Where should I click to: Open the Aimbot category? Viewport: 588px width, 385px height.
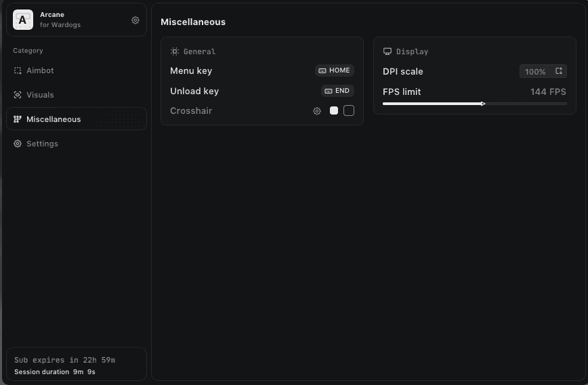[77, 70]
